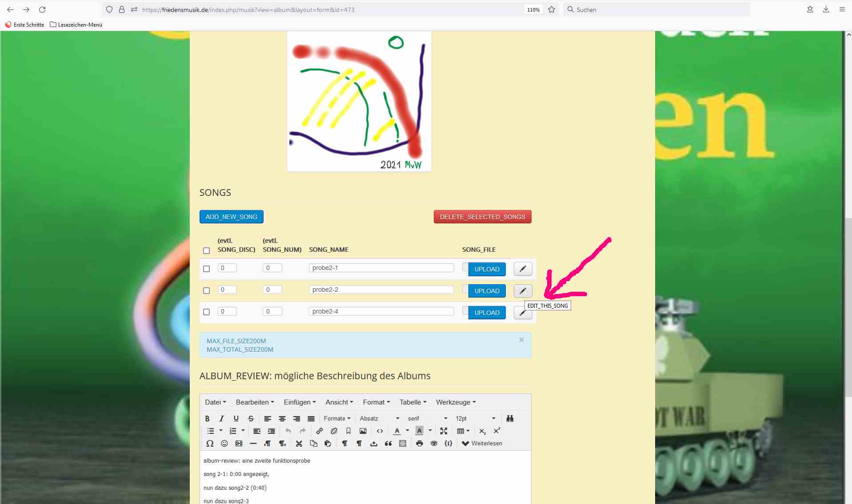Toggle the select-all songs header checkbox
Image resolution: width=852 pixels, height=504 pixels.
tap(206, 250)
